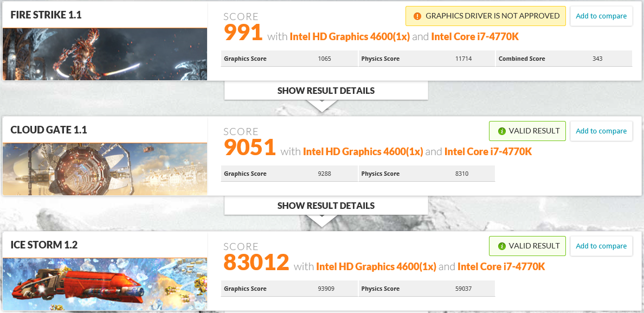Image resolution: width=644 pixels, height=313 pixels.
Task: Open Intel HD Graphics 4600 link in Fire Strike
Action: pyautogui.click(x=350, y=36)
